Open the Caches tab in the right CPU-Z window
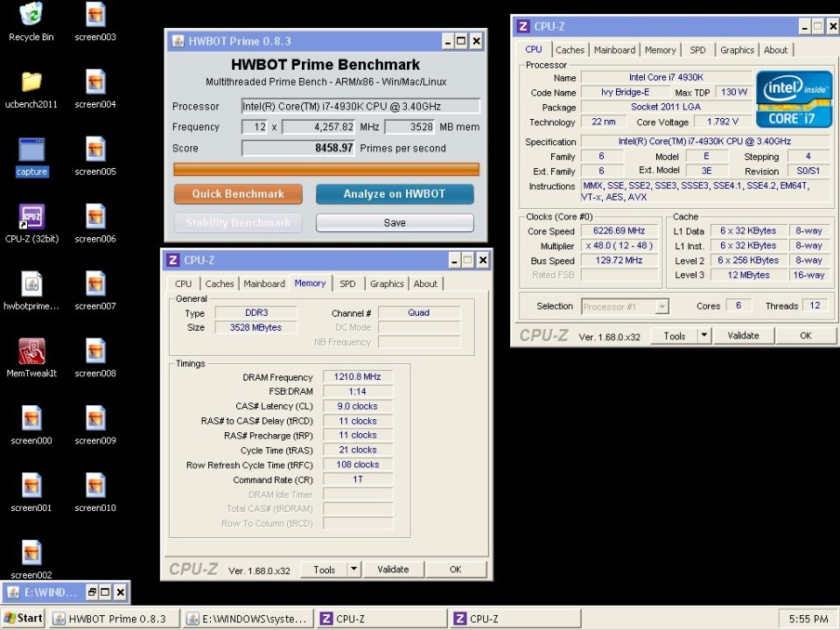This screenshot has height=630, width=840. [x=570, y=50]
